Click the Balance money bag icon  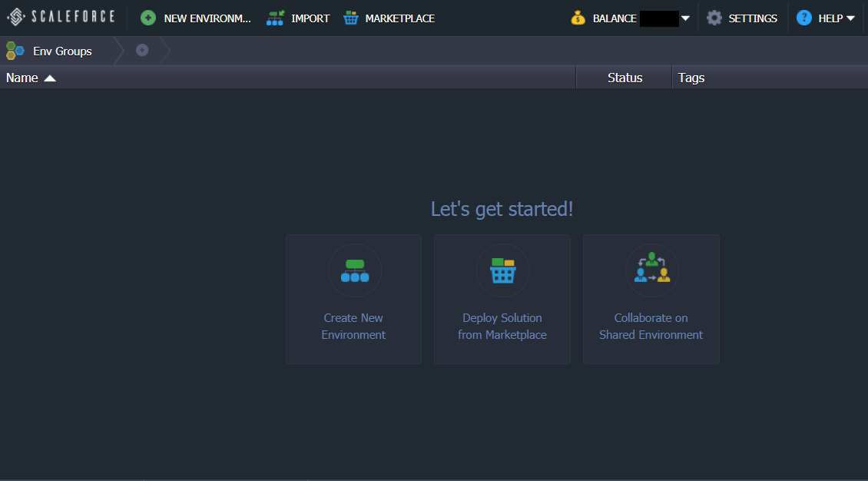(x=578, y=18)
